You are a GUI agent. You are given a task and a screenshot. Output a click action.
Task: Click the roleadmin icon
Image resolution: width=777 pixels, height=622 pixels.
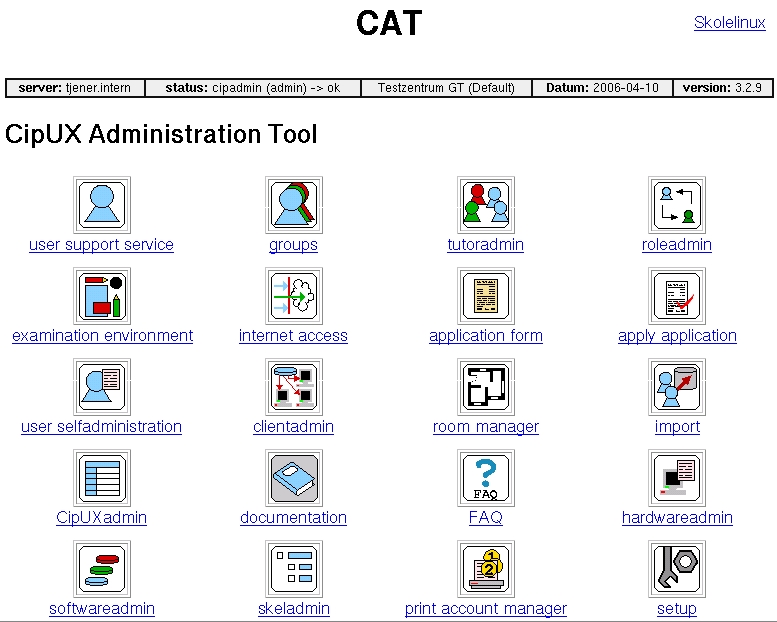[677, 205]
